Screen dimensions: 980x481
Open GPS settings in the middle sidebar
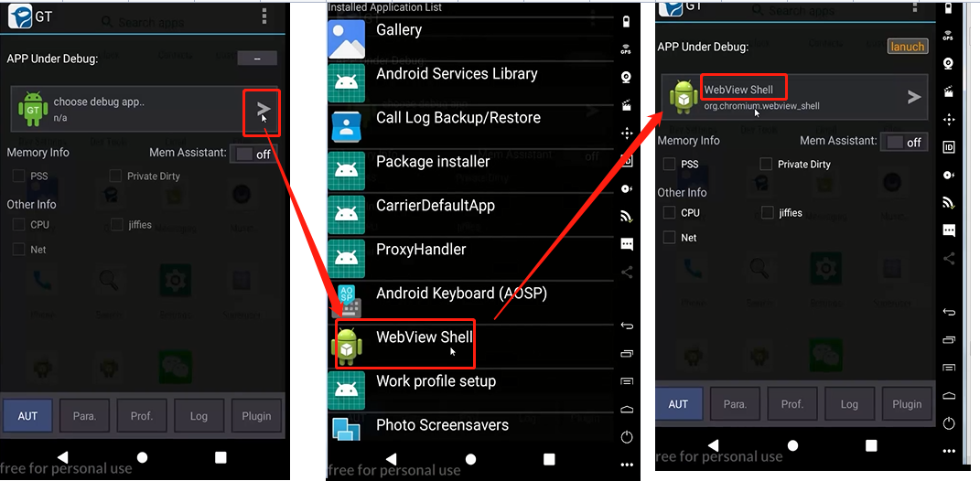(626, 50)
